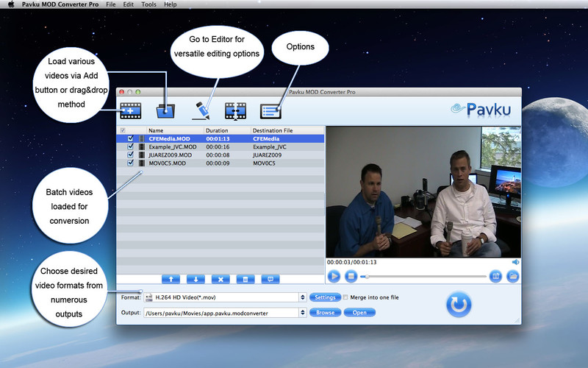Take a snapshot of the preview

pos(495,277)
